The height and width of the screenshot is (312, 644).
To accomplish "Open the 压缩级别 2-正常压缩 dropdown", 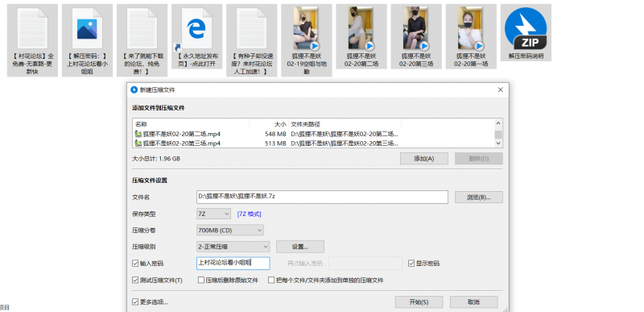I will 233,247.
